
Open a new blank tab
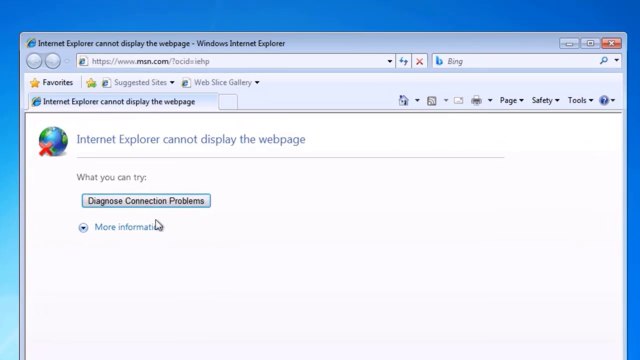tap(228, 102)
